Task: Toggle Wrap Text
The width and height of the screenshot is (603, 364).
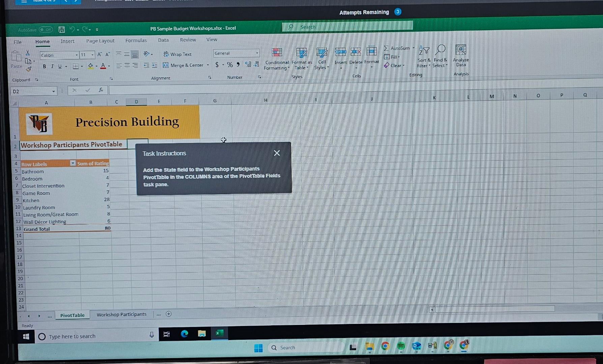Action: (x=178, y=54)
